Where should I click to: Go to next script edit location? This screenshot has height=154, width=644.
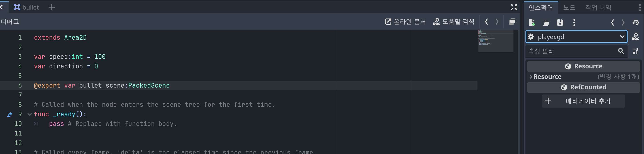(x=497, y=22)
